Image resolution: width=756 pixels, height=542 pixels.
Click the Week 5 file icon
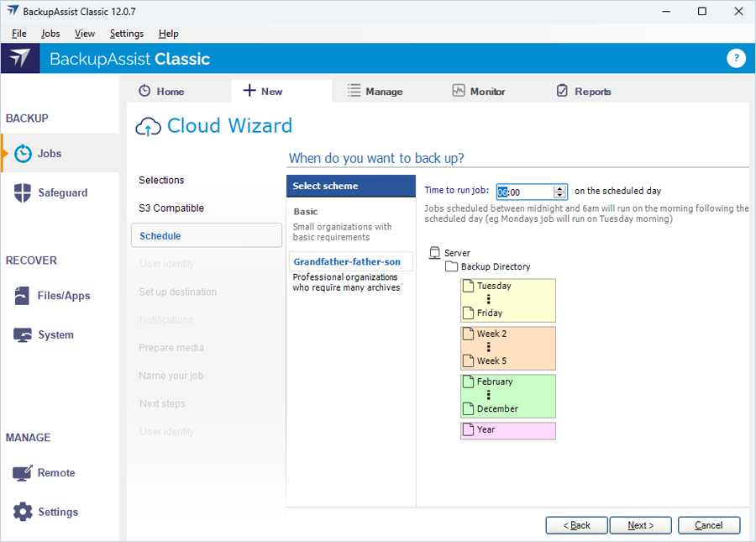click(x=468, y=360)
